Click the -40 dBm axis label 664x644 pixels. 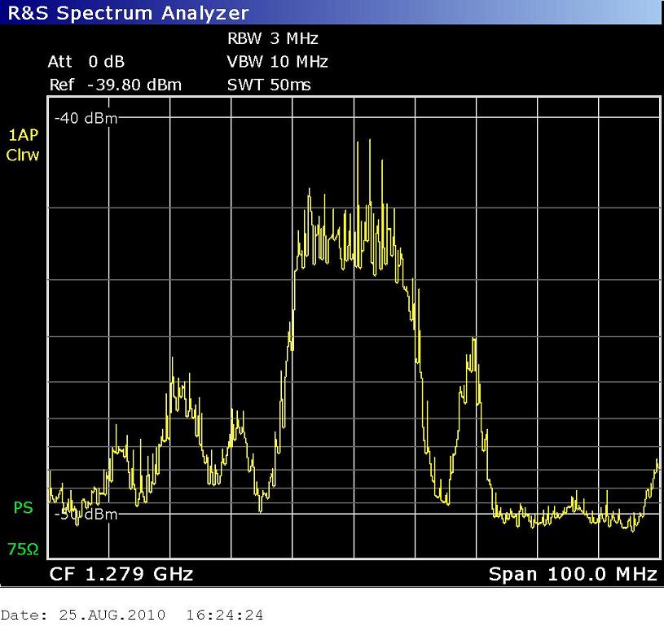86,119
